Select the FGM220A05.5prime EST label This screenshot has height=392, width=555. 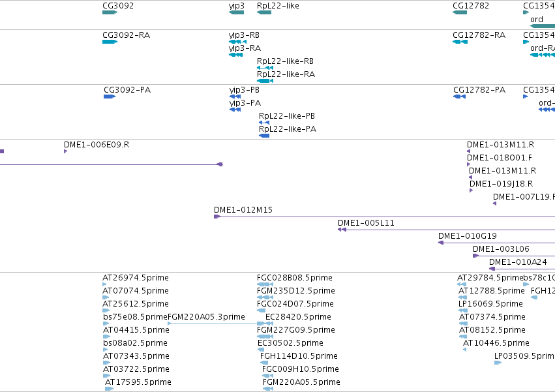coord(301,382)
